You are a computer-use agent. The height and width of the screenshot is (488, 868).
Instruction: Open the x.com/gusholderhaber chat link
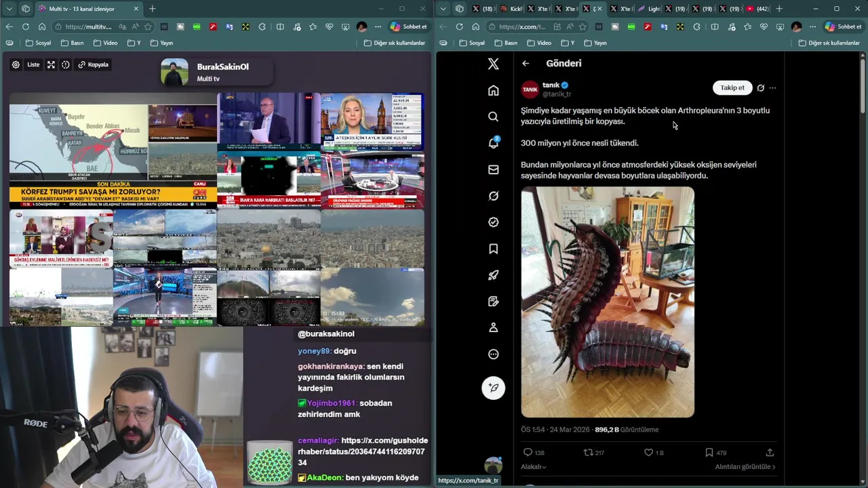pos(363,451)
